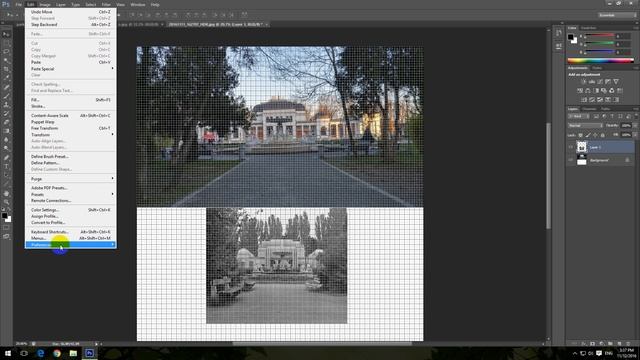The width and height of the screenshot is (640, 360).
Task: Select the Lasso tool
Action: point(6,52)
